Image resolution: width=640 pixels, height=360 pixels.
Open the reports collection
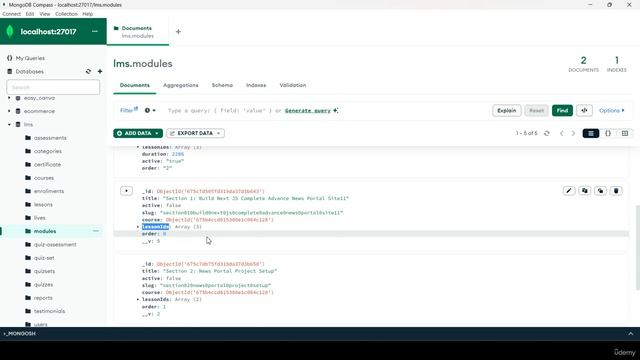coord(43,298)
